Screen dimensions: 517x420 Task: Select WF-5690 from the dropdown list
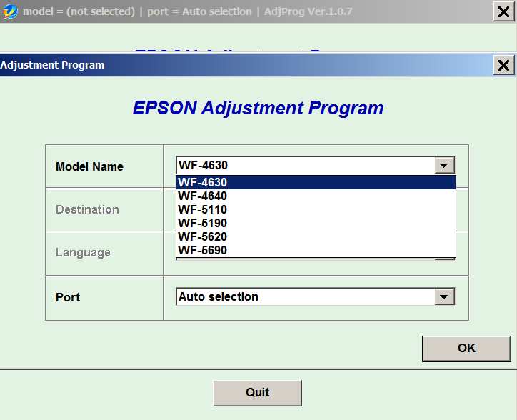coord(316,250)
